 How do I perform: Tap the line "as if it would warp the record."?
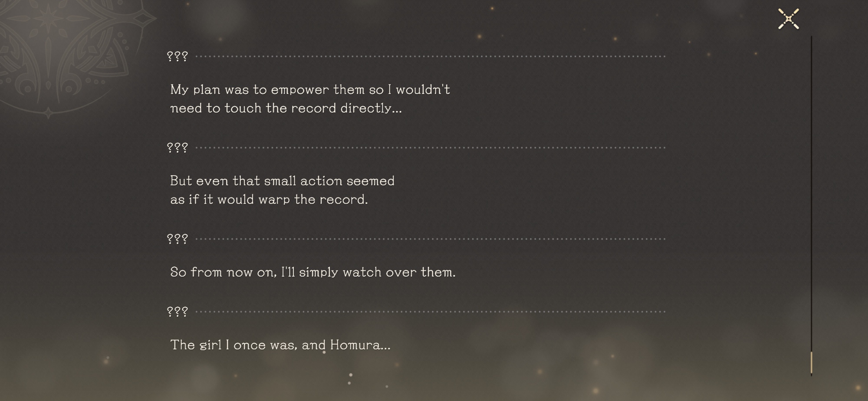(x=269, y=200)
